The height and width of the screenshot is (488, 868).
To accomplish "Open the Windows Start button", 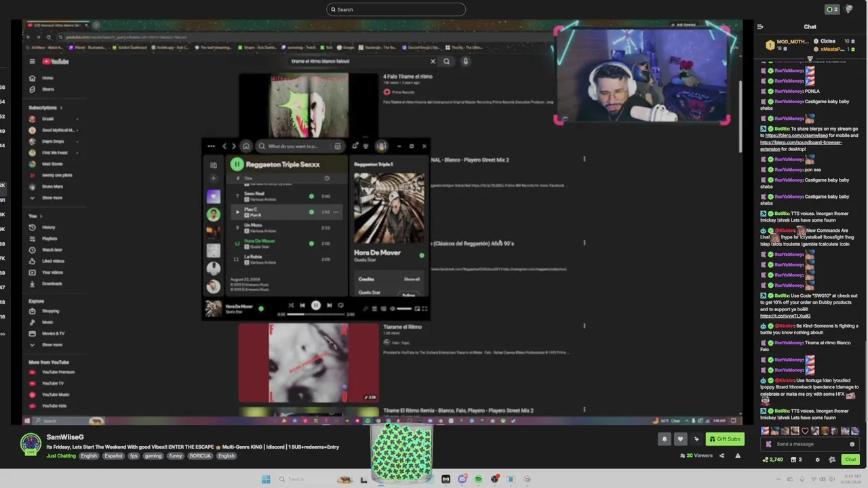I will (x=266, y=479).
